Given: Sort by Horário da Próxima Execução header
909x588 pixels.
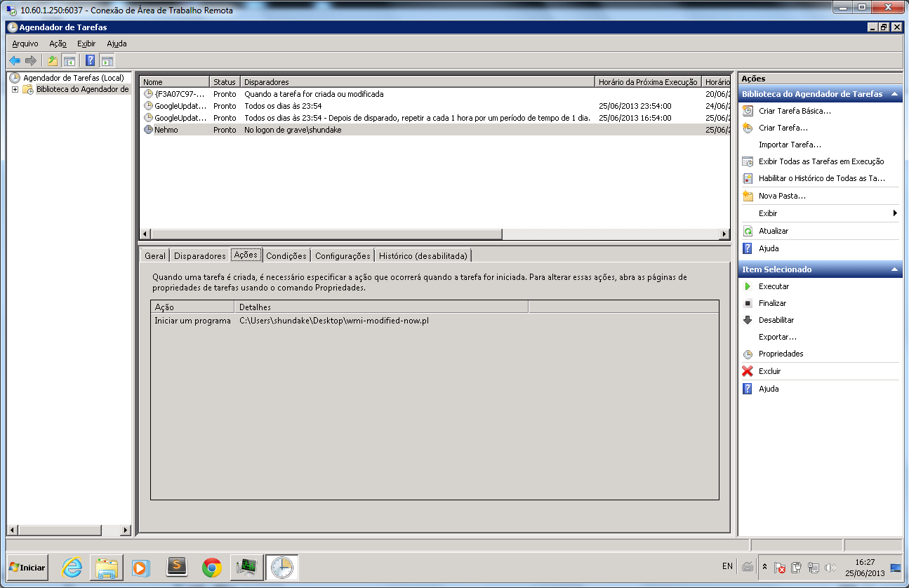Looking at the screenshot, I should [x=648, y=82].
